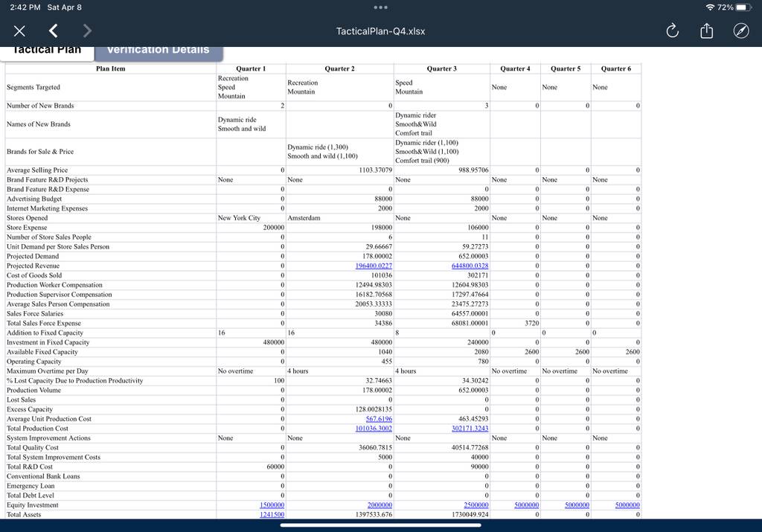
Task: Open Equity Investment link 1500000
Action: click(272, 505)
